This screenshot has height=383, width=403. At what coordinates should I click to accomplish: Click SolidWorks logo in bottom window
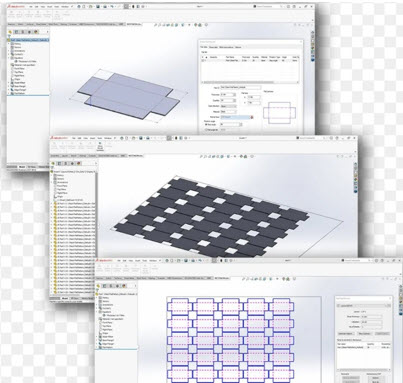pos(103,260)
